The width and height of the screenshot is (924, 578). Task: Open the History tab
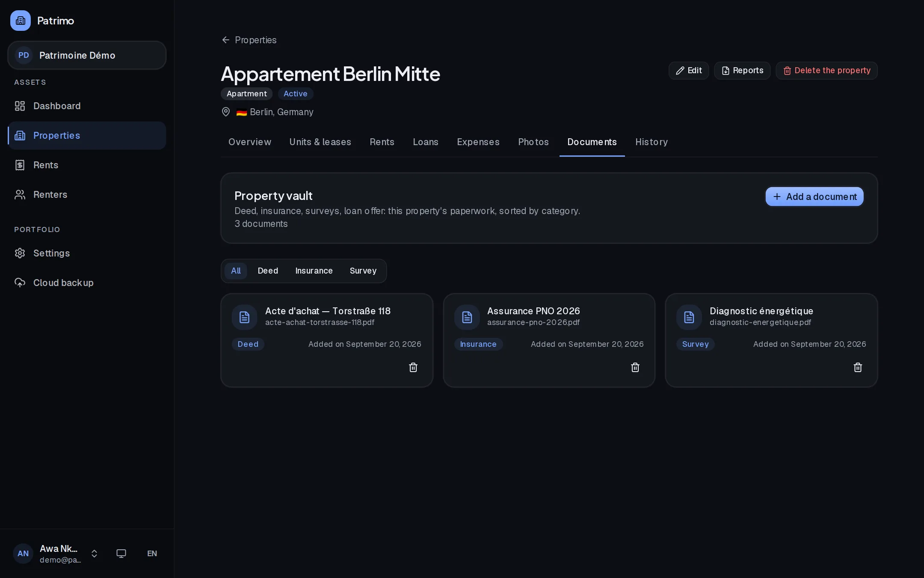tap(652, 142)
